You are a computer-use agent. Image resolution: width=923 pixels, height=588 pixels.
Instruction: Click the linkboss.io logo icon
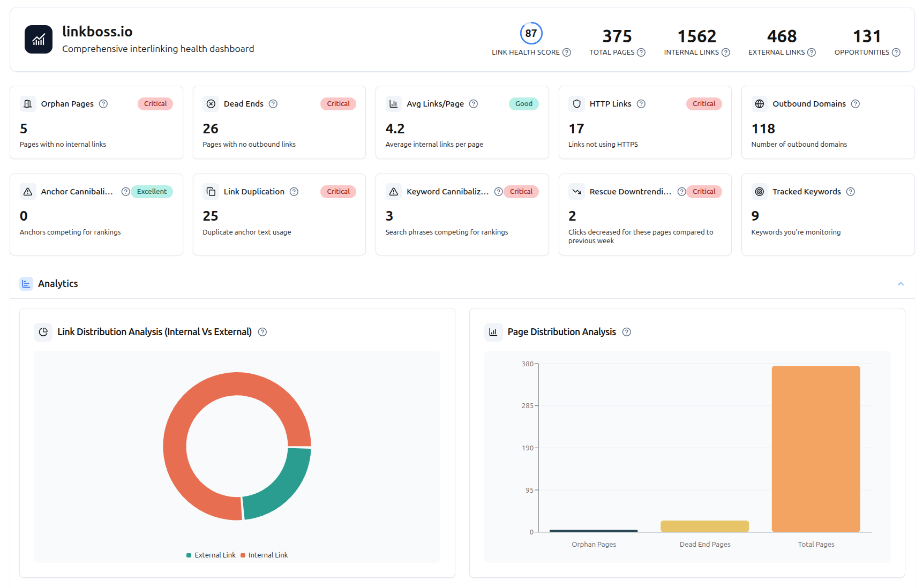point(38,39)
